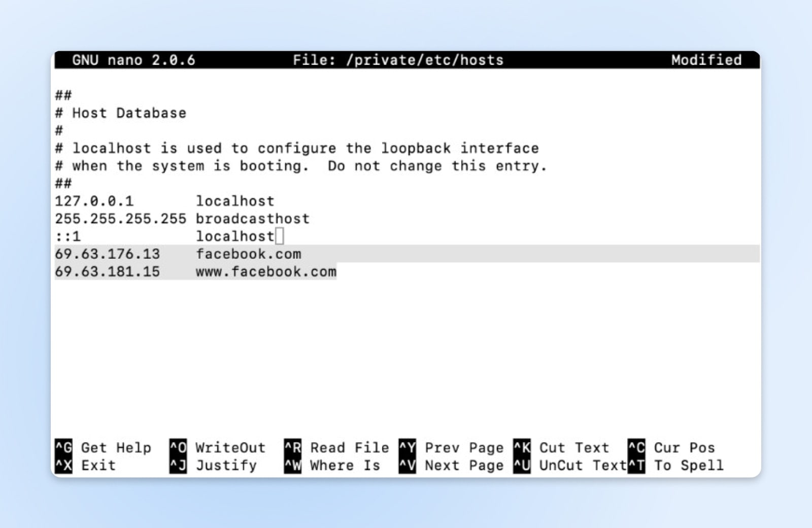Click the ^O WriteOut shortcut badge
The image size is (812, 528).
tap(179, 447)
